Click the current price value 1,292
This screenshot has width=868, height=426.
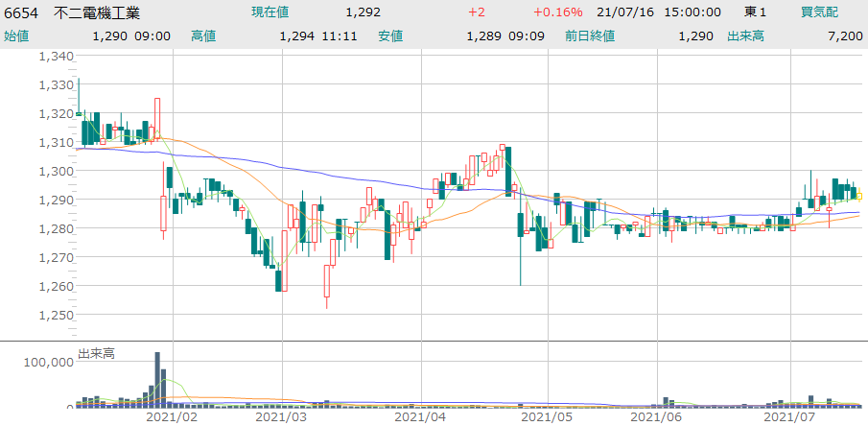click(x=363, y=12)
